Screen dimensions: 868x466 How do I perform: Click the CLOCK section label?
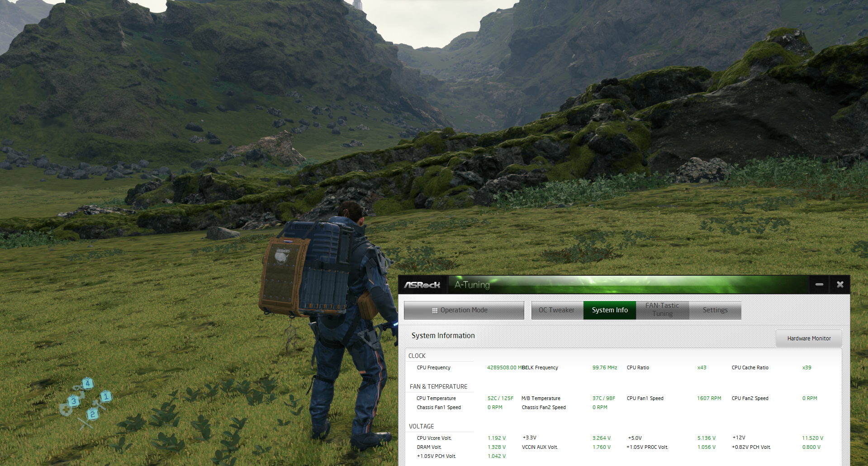point(417,356)
